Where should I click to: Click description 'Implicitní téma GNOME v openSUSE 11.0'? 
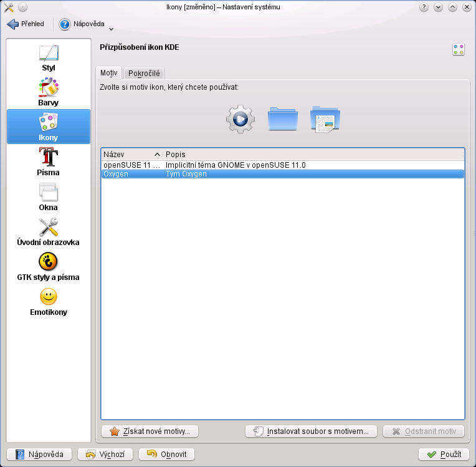pyautogui.click(x=236, y=165)
